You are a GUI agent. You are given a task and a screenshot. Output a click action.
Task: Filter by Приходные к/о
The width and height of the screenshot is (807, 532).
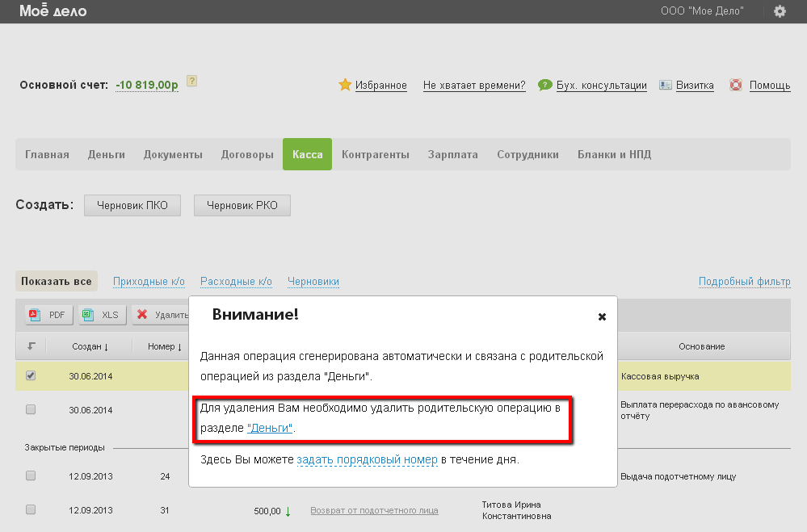click(x=149, y=282)
